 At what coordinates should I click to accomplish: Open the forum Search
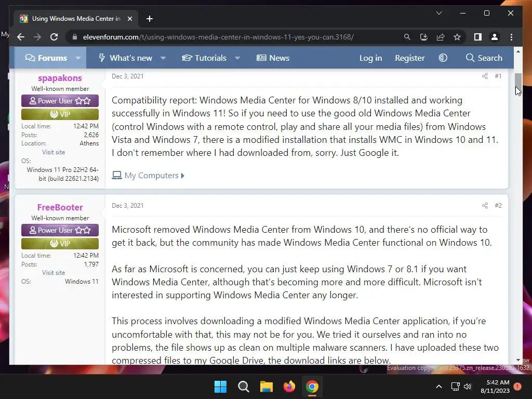click(x=484, y=58)
